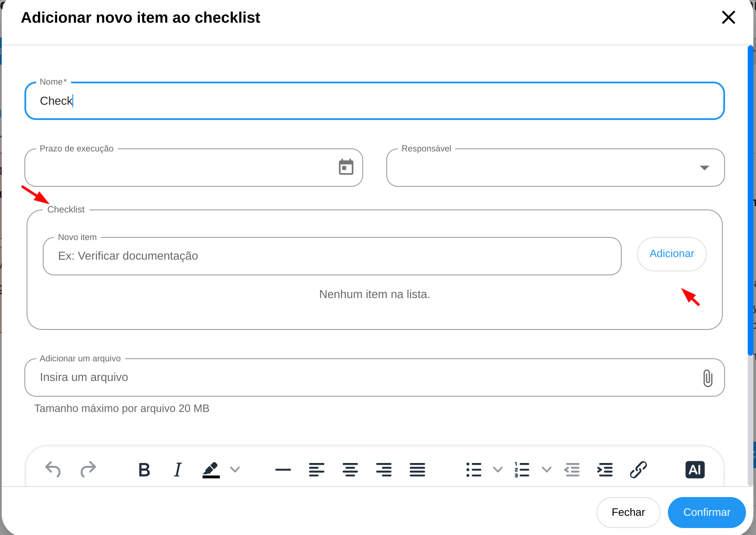756x535 pixels.
Task: Open the highlight color dropdown chevron
Action: [x=235, y=470]
